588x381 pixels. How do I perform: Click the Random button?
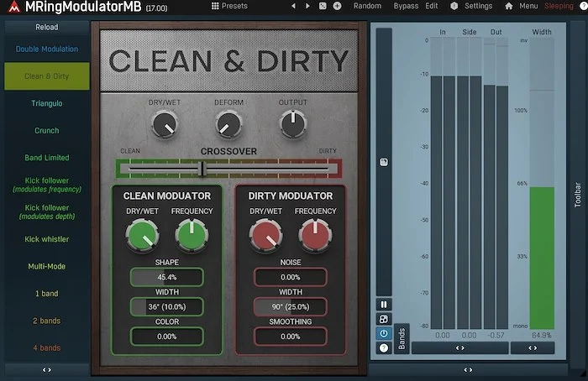(x=367, y=6)
